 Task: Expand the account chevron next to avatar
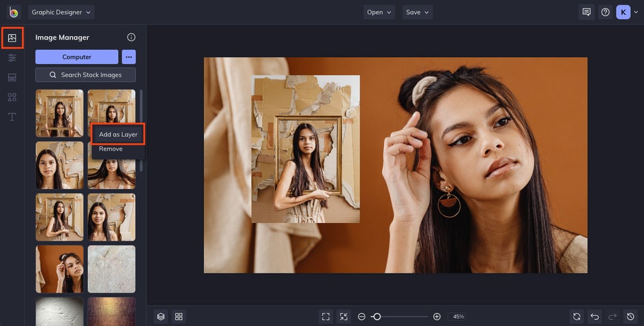click(636, 12)
